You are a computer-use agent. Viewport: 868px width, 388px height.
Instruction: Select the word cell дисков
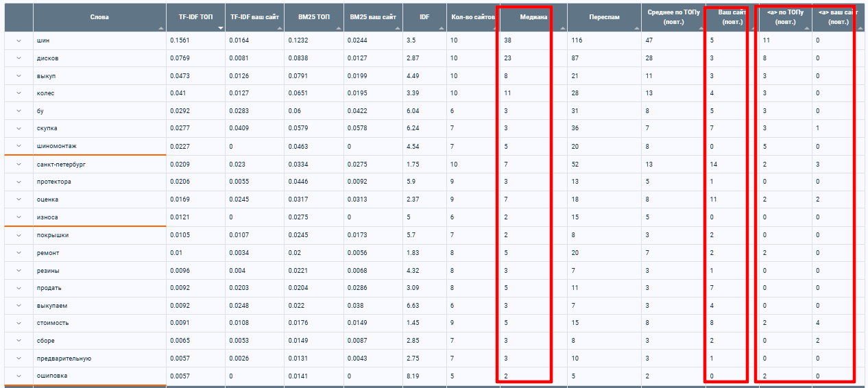(x=48, y=58)
